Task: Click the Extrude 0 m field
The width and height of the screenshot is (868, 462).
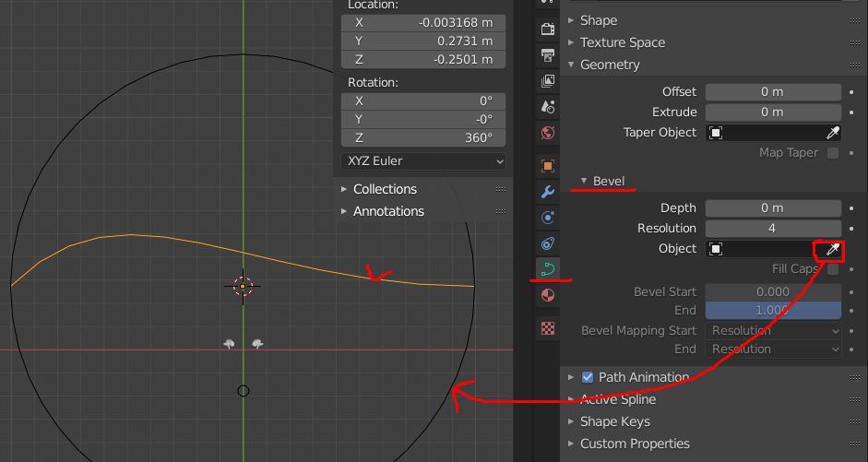Action: click(773, 113)
